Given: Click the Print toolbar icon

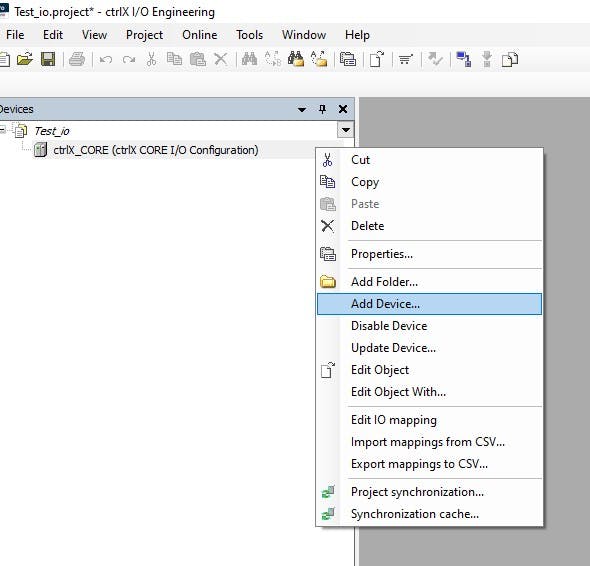Looking at the screenshot, I should coord(77,59).
